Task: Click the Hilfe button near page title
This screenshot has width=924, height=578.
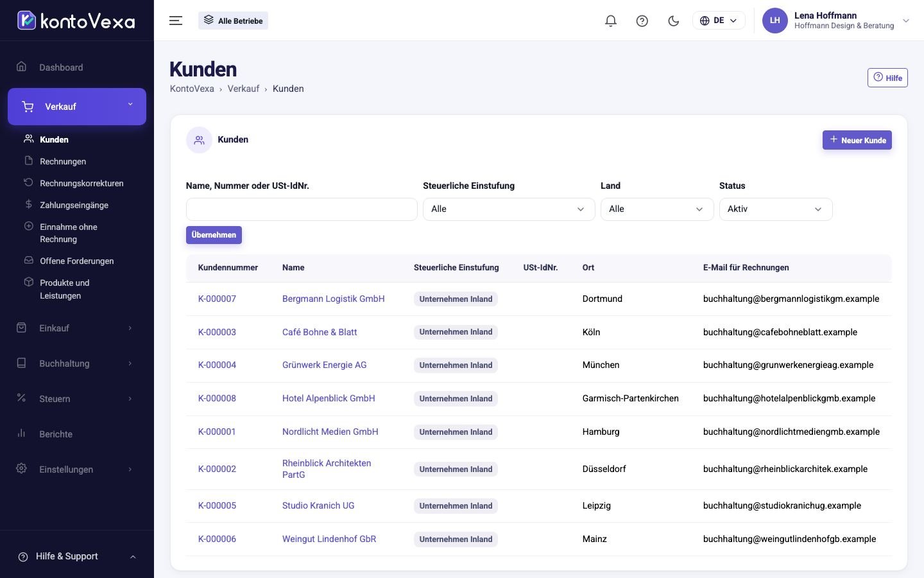Action: pos(887,78)
